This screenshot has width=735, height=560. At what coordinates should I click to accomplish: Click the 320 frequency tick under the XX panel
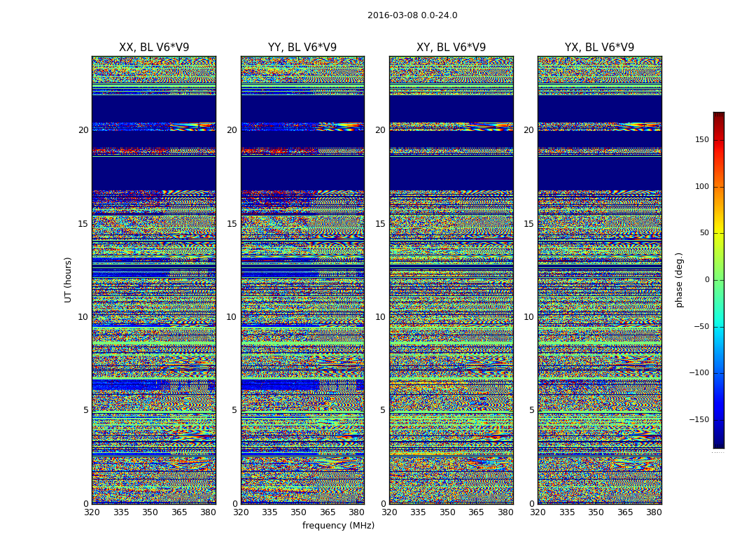92,512
